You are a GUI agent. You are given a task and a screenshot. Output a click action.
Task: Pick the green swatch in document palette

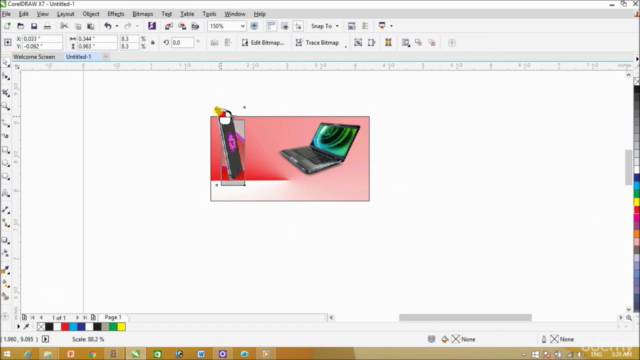tap(113, 327)
